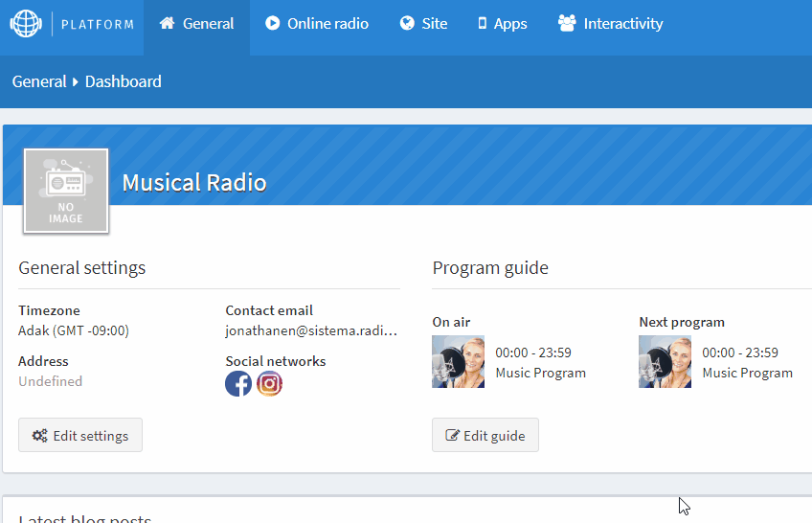Open the Facebook social network icon
This screenshot has height=523, width=812.
point(238,384)
